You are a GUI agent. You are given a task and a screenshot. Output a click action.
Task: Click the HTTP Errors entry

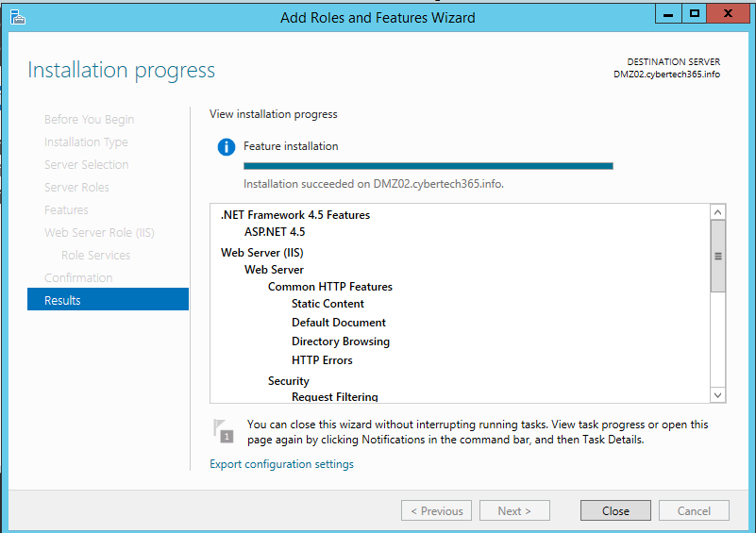tap(322, 360)
